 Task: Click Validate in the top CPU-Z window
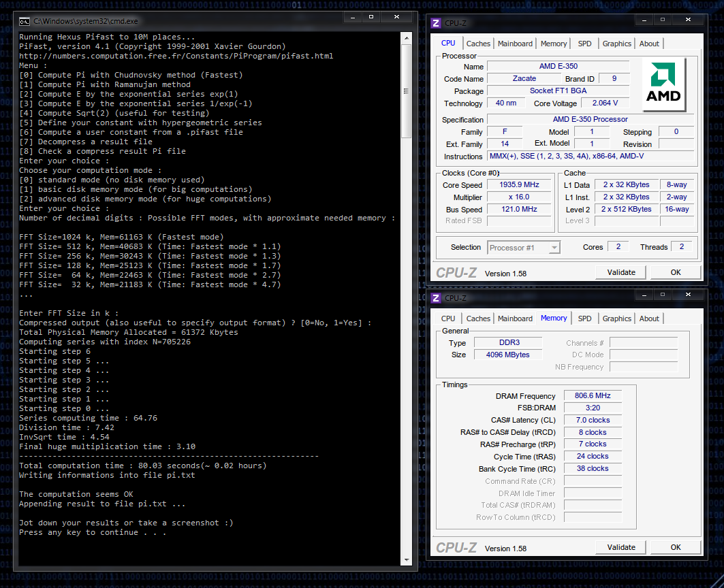point(621,272)
